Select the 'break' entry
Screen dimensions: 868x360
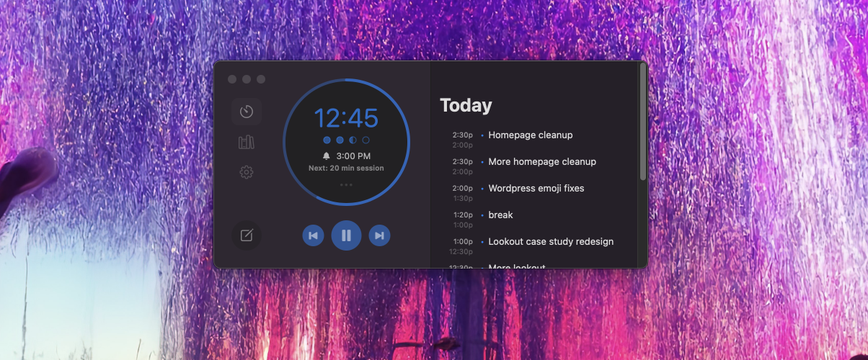[x=500, y=215]
